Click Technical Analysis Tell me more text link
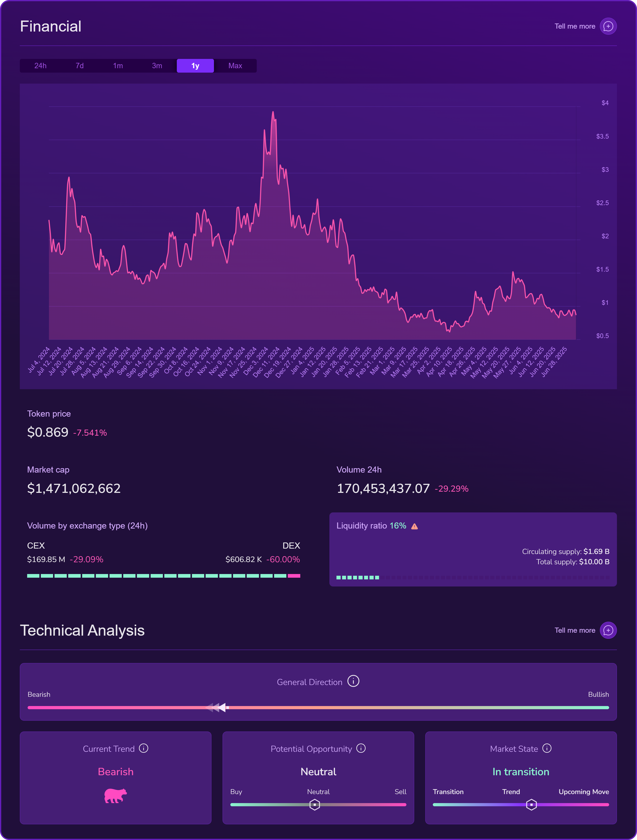 pyautogui.click(x=575, y=630)
